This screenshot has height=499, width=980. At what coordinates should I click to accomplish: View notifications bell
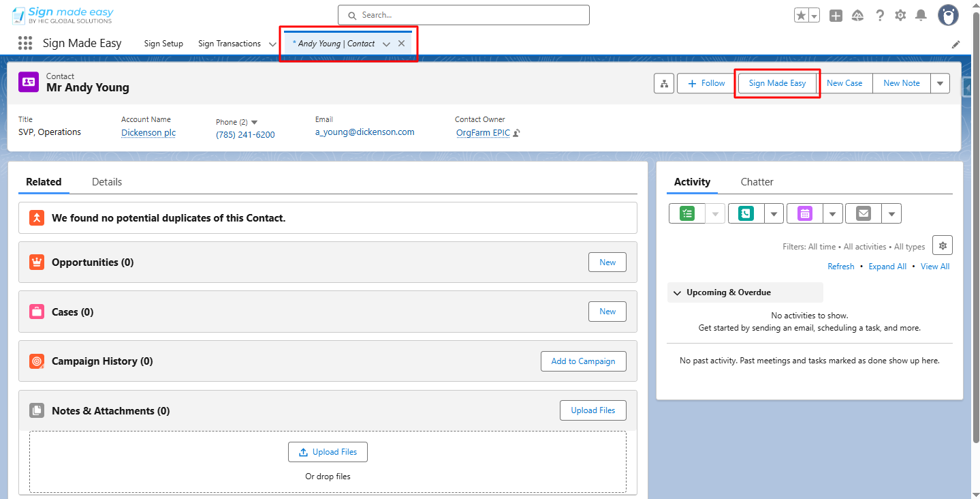[x=921, y=15]
